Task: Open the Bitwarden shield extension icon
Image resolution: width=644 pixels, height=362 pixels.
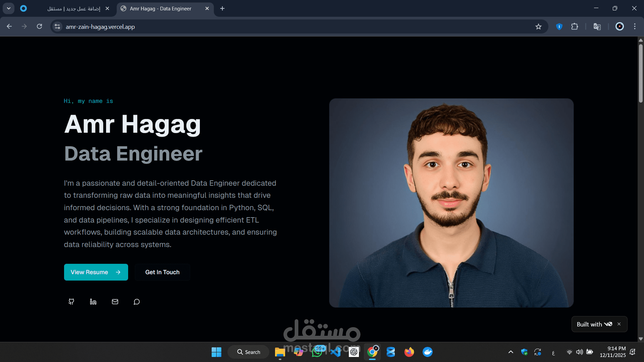Action: point(559,26)
